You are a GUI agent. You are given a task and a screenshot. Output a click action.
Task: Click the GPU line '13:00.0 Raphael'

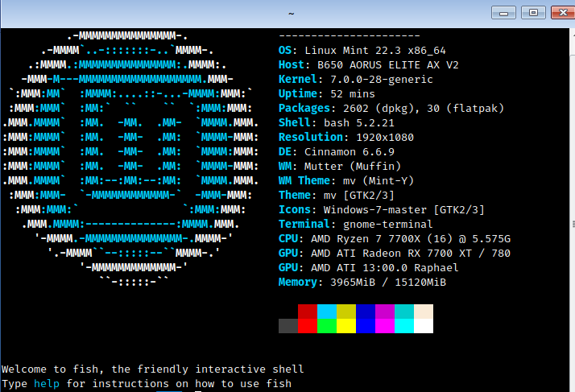(411, 268)
